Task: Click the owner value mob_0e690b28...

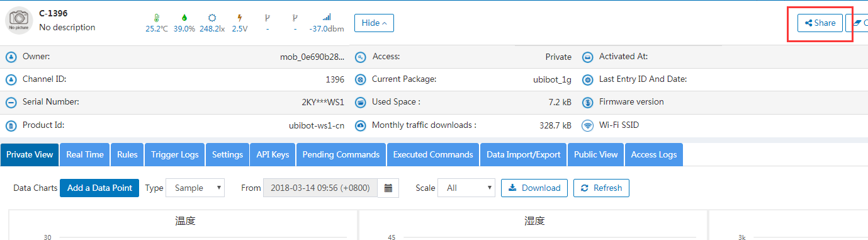Action: pos(312,57)
